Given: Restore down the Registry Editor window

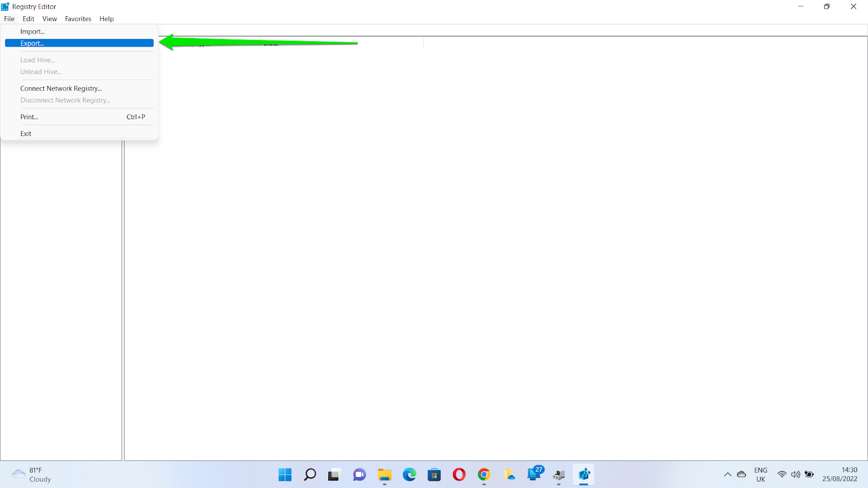Looking at the screenshot, I should 827,7.
